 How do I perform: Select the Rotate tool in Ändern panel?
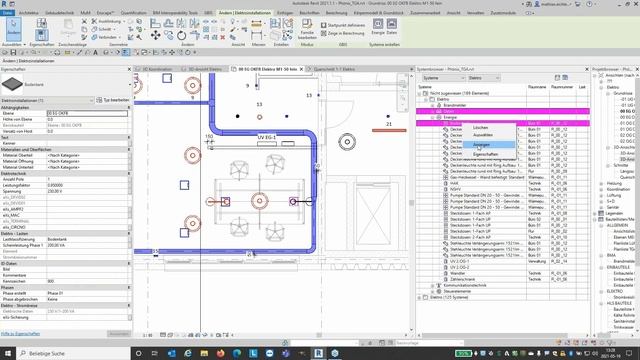click(x=182, y=36)
